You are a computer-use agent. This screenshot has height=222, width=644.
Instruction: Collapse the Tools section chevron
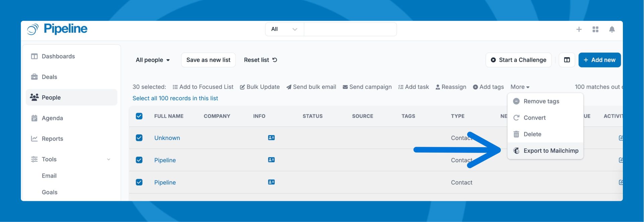109,159
